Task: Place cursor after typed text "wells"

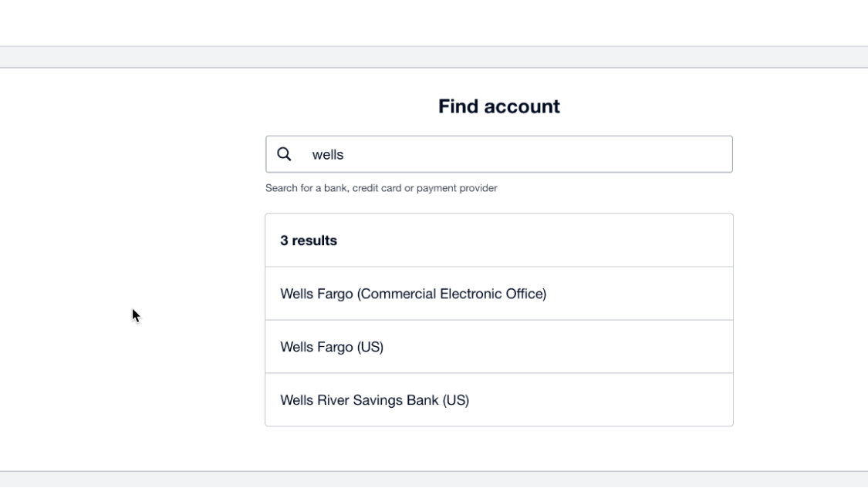Action: coord(345,154)
